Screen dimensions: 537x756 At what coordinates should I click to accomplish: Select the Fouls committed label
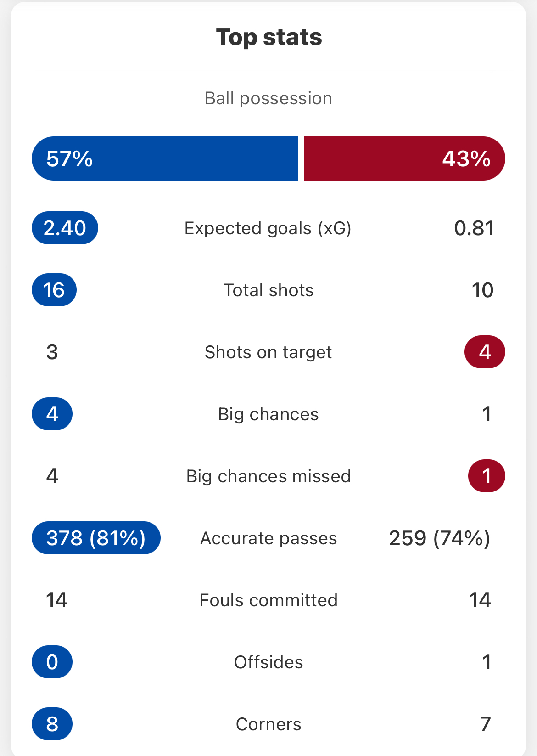click(x=268, y=600)
